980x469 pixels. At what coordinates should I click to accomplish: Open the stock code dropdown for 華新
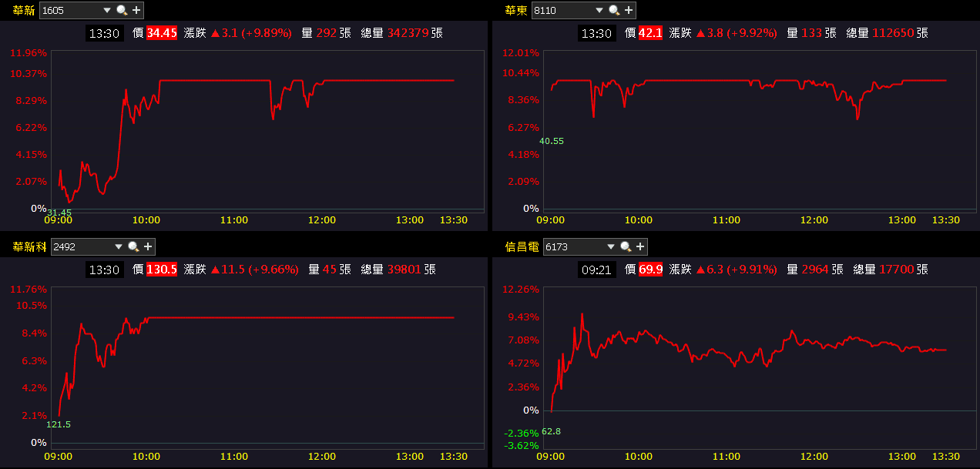click(x=106, y=11)
